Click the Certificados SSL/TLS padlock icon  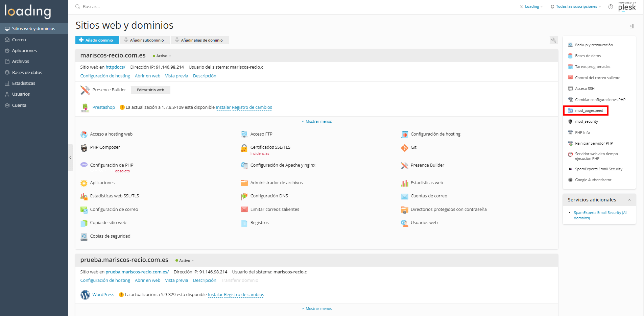(x=244, y=148)
